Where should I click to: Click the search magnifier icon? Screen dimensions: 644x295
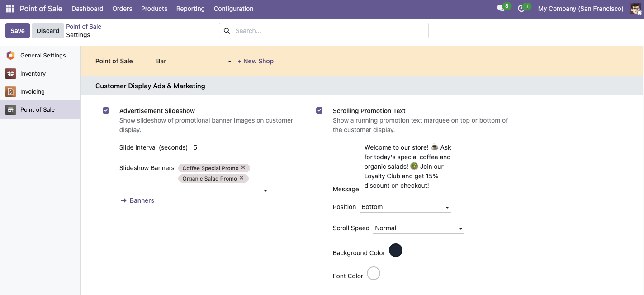tap(227, 31)
